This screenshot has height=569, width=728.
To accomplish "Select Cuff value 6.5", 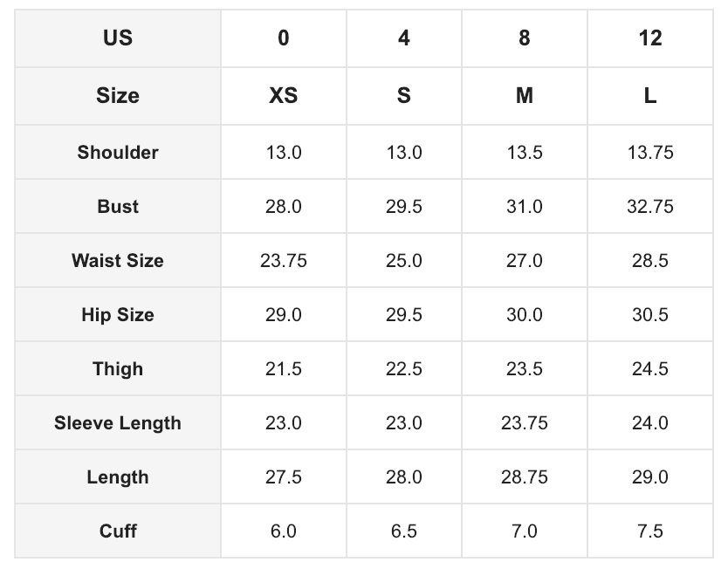I will [x=404, y=531].
